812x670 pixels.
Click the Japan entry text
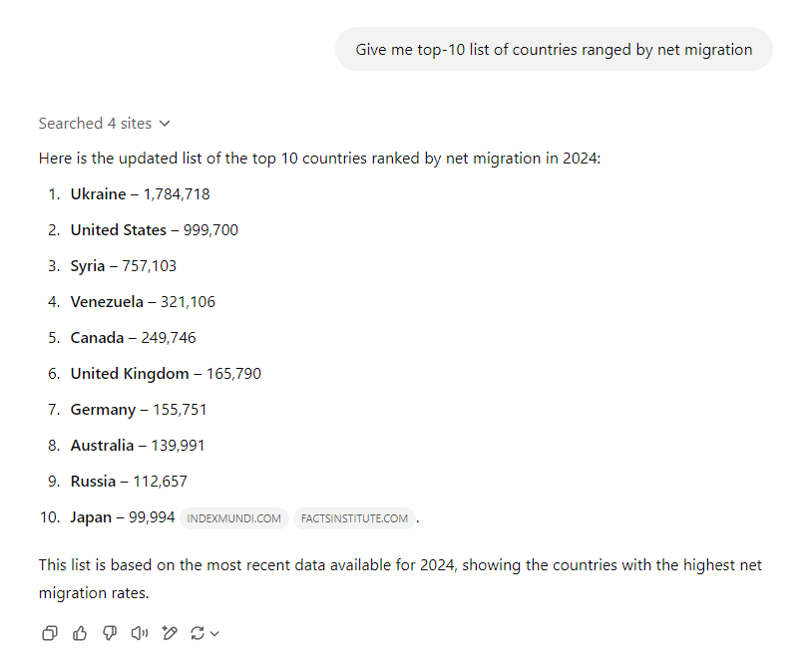pos(123,517)
